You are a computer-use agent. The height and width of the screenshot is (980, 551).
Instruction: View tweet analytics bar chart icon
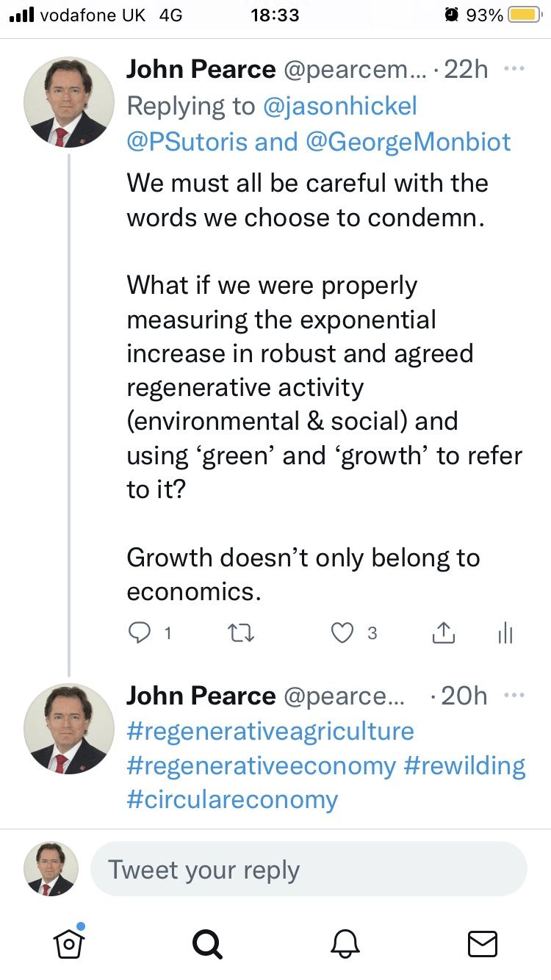(x=505, y=633)
